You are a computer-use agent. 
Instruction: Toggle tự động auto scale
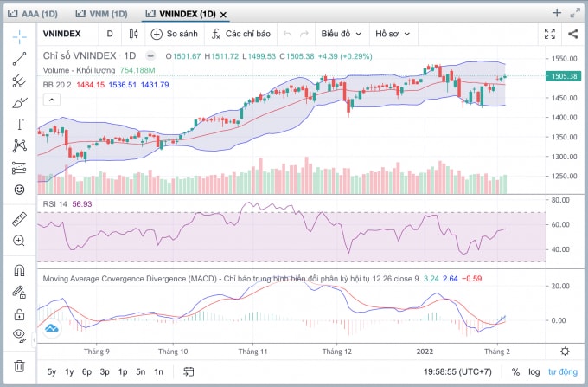click(563, 372)
